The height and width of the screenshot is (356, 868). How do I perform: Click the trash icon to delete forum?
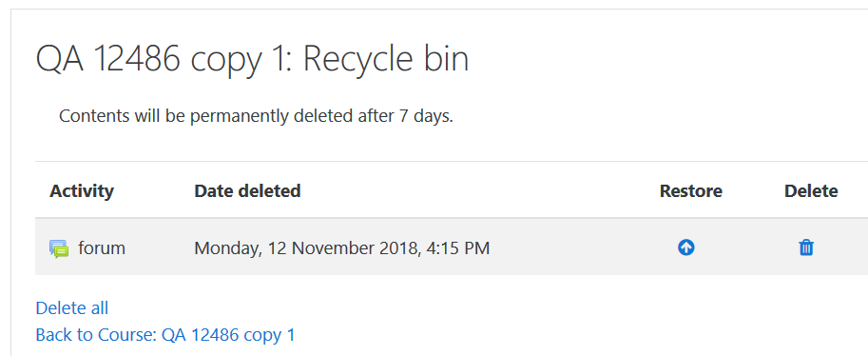tap(806, 247)
